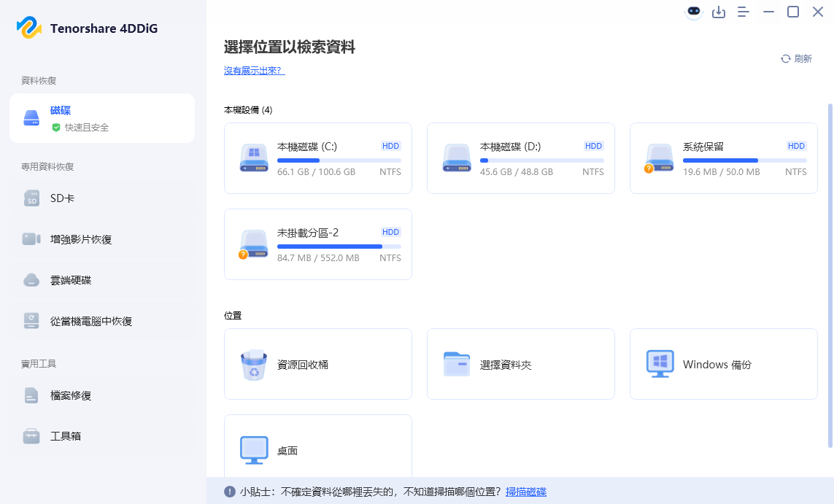Open the 沒有展示出來? help link
The image size is (834, 504).
pos(254,71)
